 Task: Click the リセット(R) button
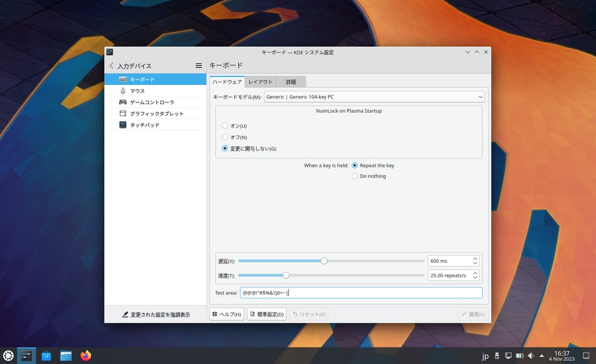(308, 314)
